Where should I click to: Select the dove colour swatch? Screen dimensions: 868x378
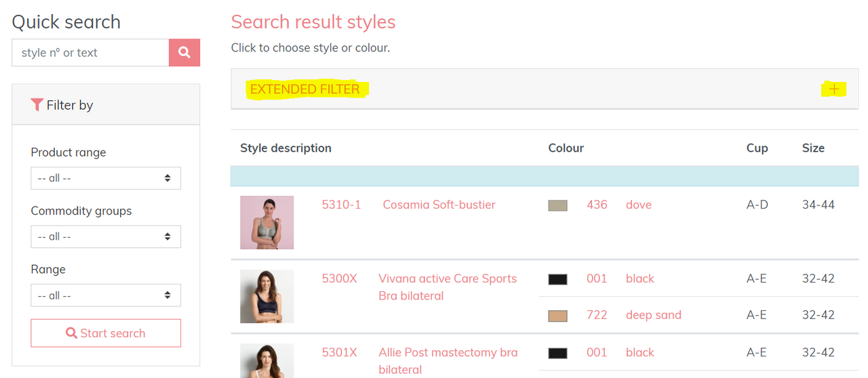(557, 205)
